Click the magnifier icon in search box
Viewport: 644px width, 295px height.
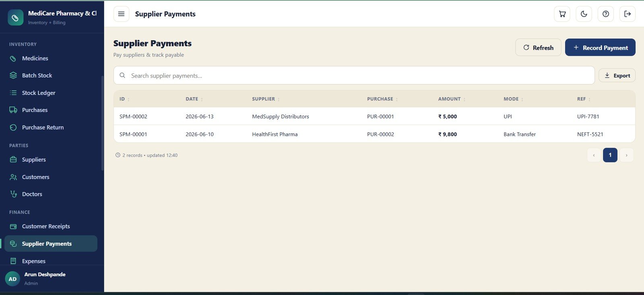[122, 76]
